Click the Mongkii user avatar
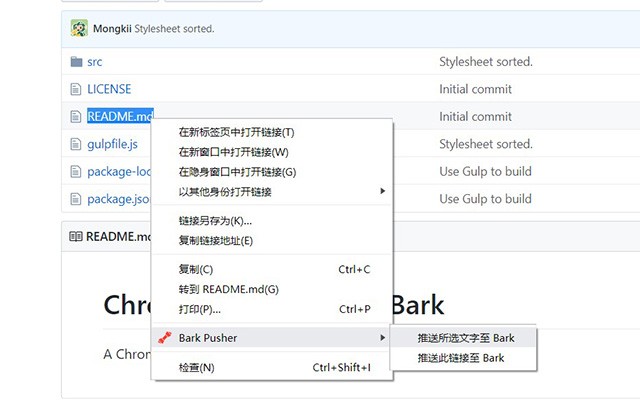This screenshot has height=400, width=640. [79, 29]
